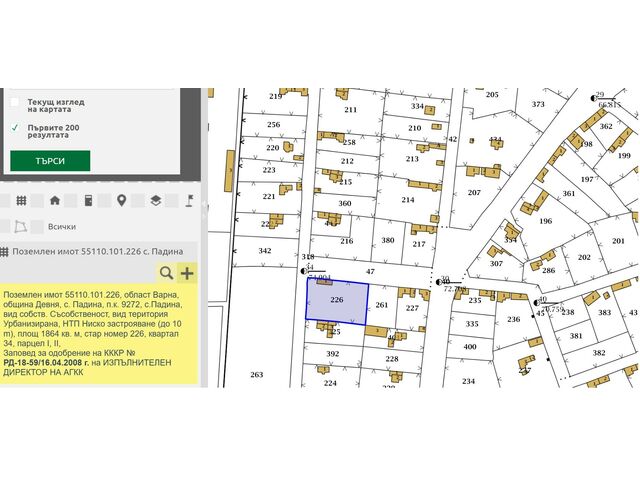Toggle "Първите 200 резултата" checkbox

coord(14,128)
